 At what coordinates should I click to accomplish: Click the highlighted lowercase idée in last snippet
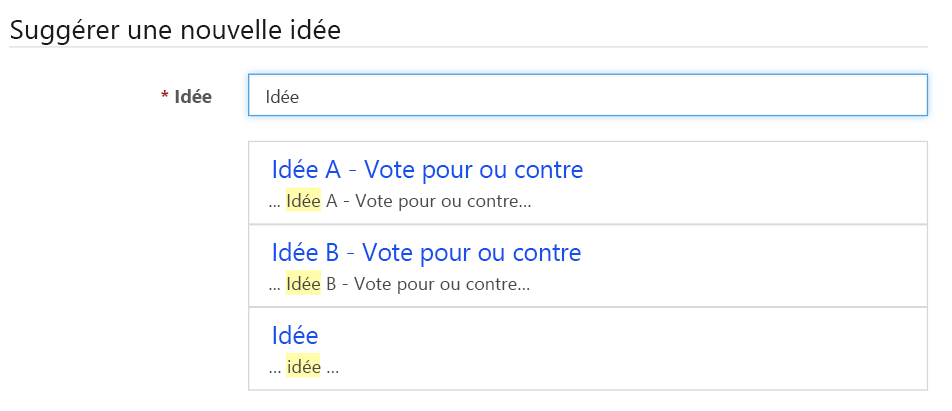[303, 367]
